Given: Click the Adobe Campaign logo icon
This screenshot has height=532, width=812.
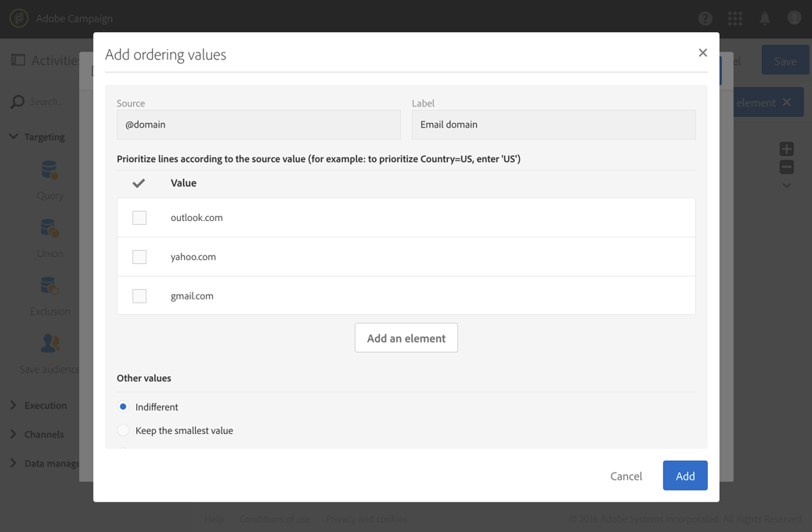Looking at the screenshot, I should [19, 18].
